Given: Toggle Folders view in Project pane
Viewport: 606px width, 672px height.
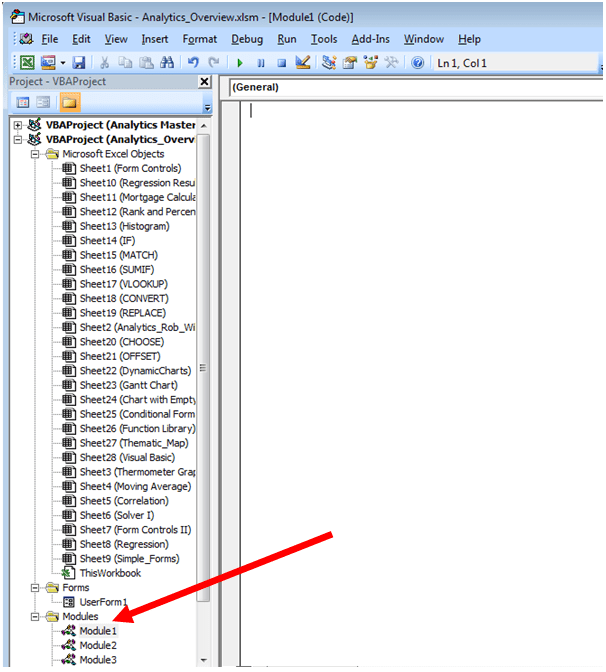Looking at the screenshot, I should pos(69,102).
